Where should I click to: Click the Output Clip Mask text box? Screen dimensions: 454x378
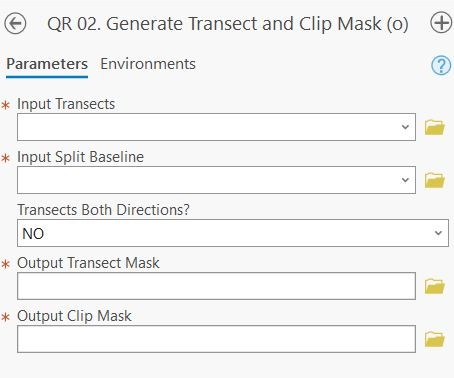[x=216, y=339]
